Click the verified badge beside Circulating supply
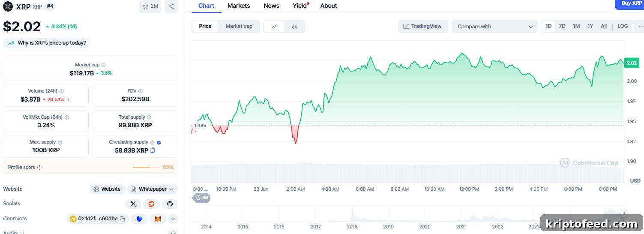Image resolution: width=644 pixels, height=234 pixels. [159, 142]
